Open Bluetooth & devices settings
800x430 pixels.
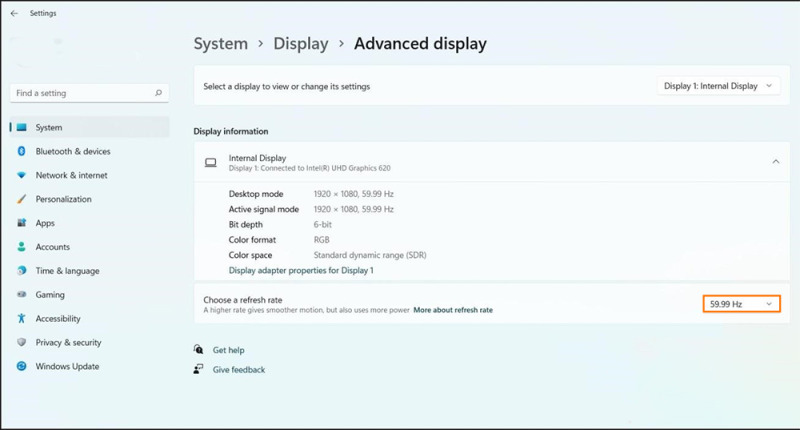pos(72,152)
